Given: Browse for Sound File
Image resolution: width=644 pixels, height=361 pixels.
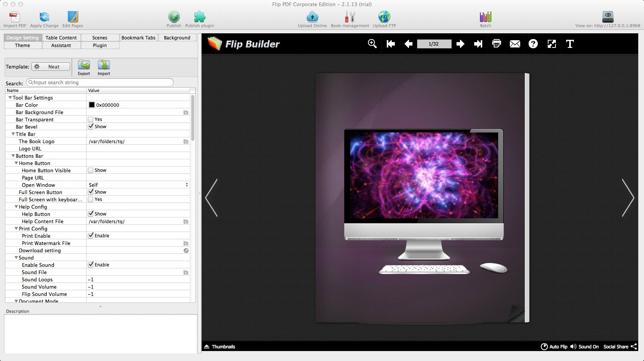Looking at the screenshot, I should (186, 273).
